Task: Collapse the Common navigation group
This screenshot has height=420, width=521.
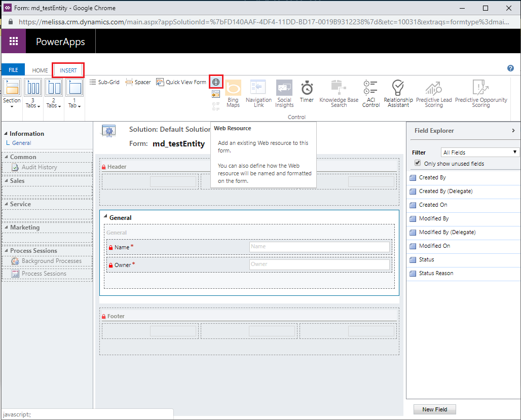Action: coord(6,157)
